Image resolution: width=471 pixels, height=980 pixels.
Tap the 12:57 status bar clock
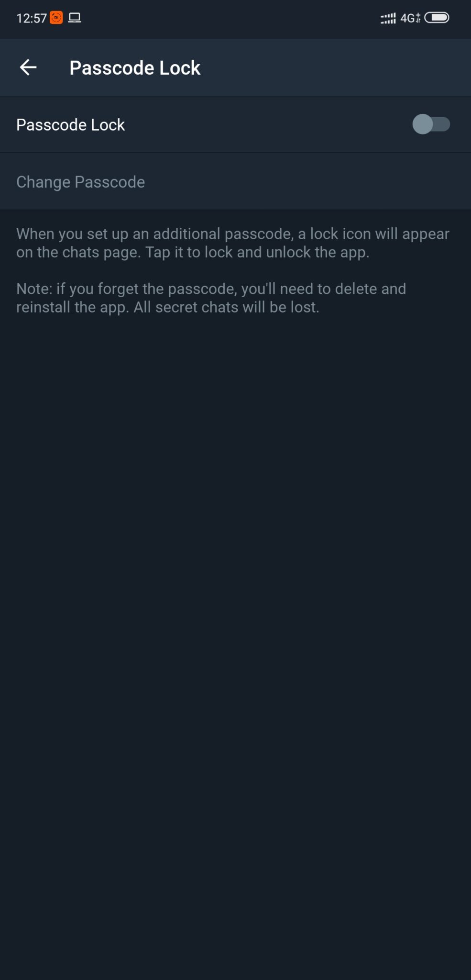pyautogui.click(x=32, y=18)
